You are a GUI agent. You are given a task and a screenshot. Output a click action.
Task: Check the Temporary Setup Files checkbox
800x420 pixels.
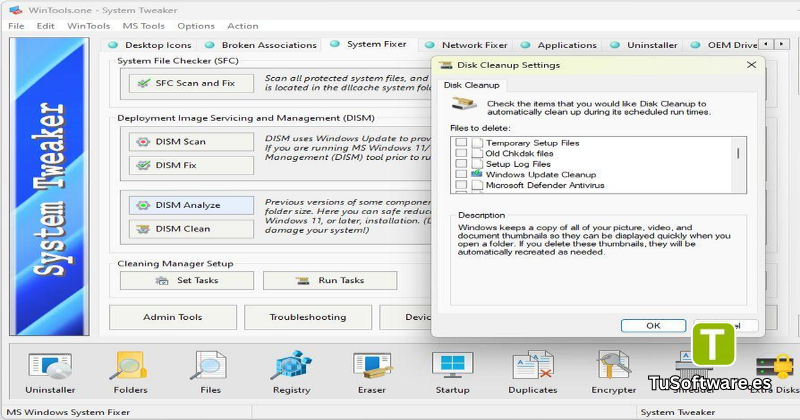pyautogui.click(x=461, y=142)
